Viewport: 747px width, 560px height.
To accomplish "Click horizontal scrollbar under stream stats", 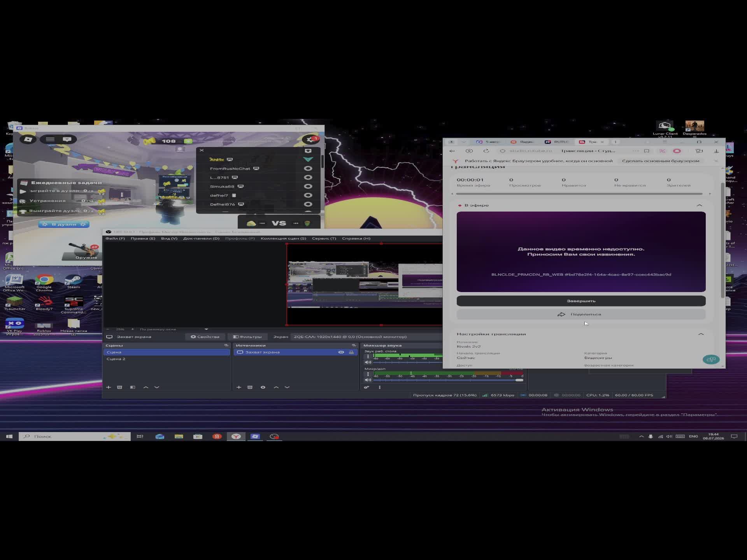I will (579, 194).
